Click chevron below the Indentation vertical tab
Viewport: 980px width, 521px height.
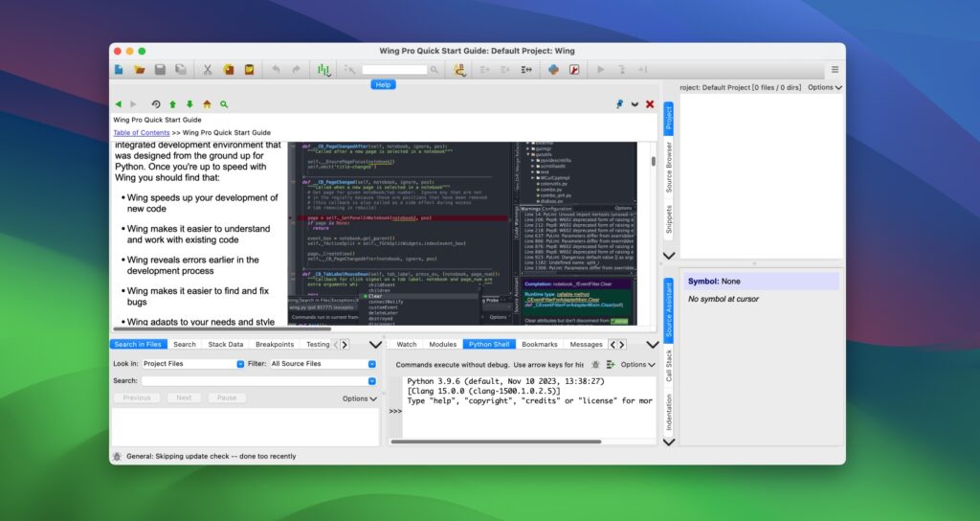[669, 442]
